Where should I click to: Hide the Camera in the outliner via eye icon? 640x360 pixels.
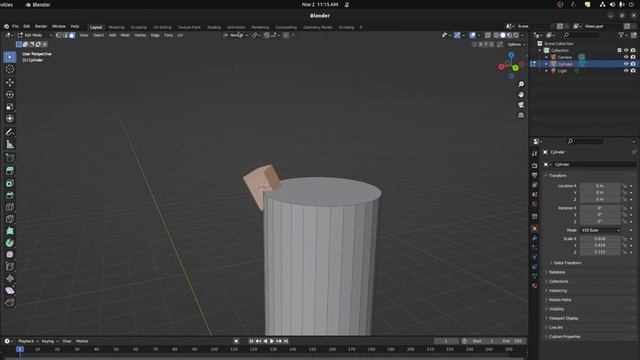tap(626, 57)
